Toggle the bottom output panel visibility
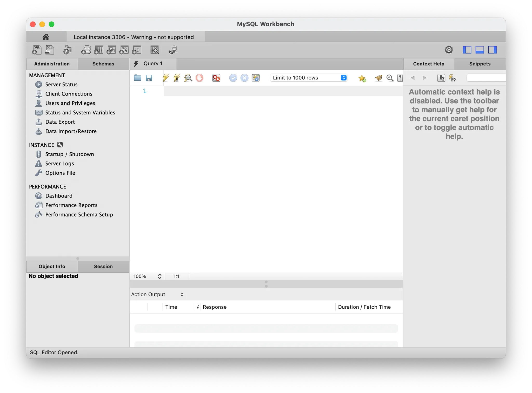 click(x=480, y=50)
